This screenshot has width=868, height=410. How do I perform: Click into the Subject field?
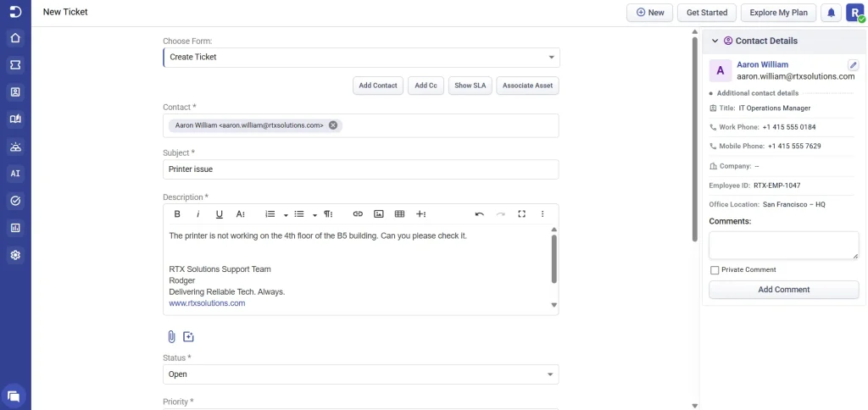361,169
